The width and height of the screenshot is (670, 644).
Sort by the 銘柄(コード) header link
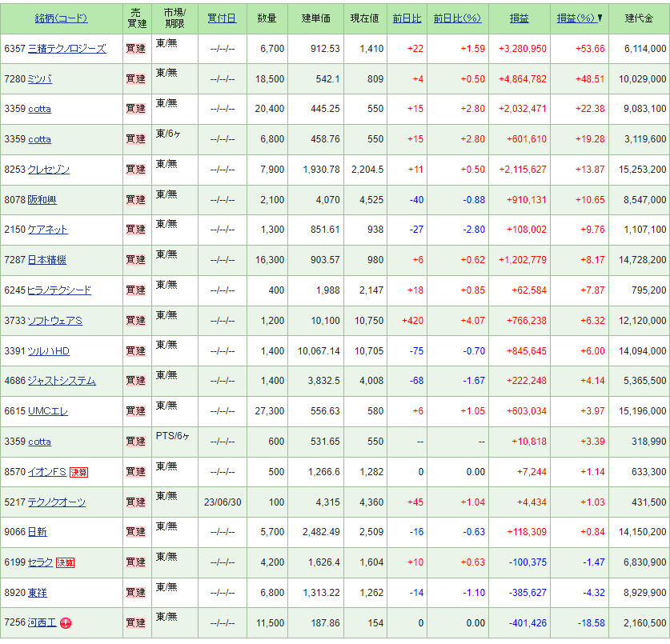[61, 18]
